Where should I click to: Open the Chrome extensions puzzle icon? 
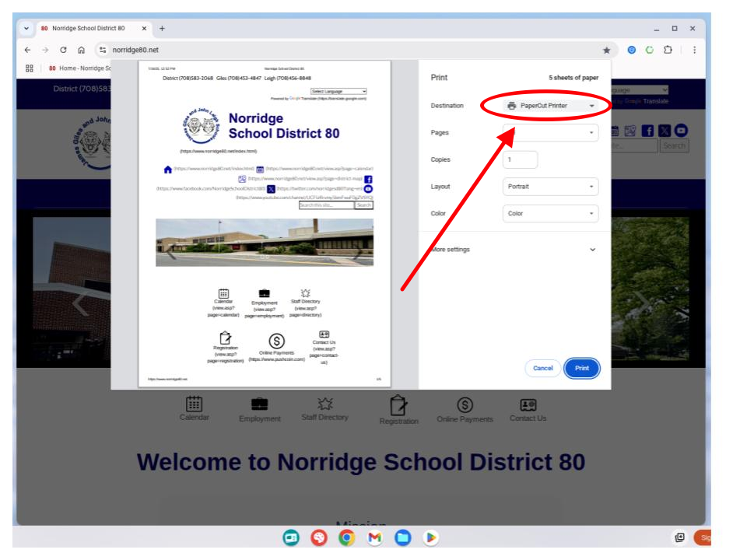(x=668, y=50)
